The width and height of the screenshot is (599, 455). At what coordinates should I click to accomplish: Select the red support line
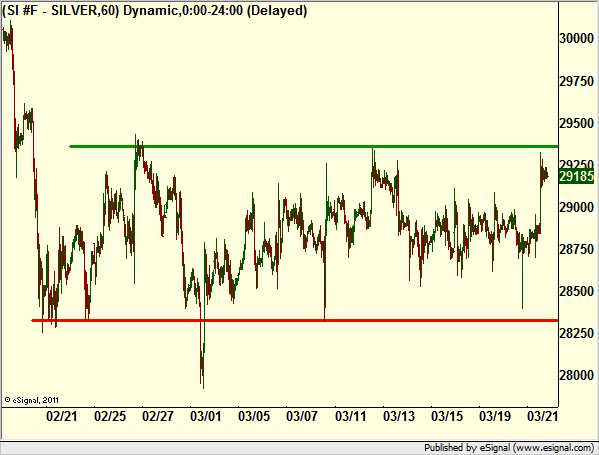295,321
